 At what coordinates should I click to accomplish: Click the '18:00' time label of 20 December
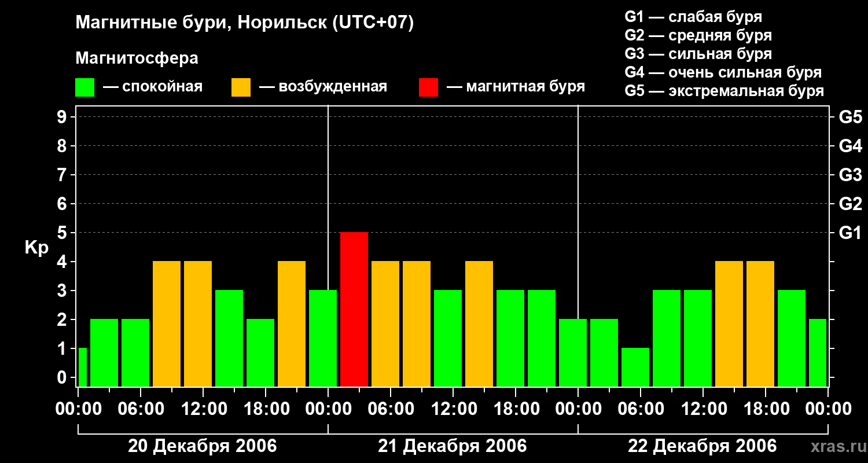click(266, 409)
